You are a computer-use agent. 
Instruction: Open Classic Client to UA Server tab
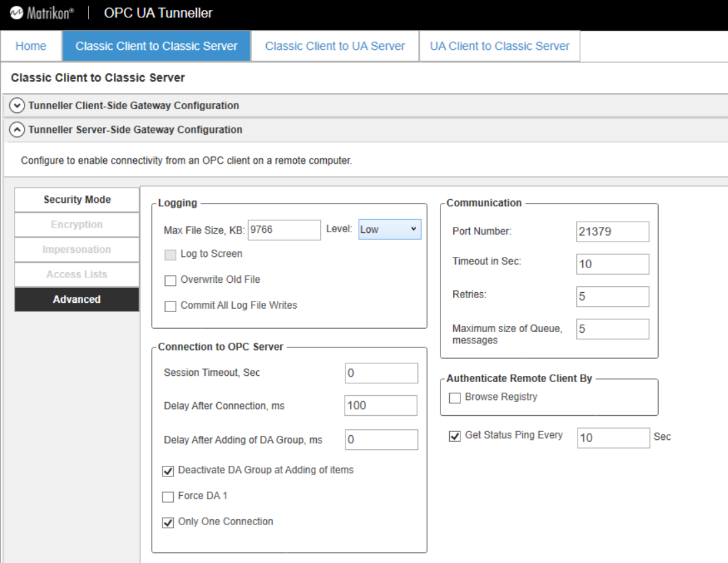coord(335,46)
